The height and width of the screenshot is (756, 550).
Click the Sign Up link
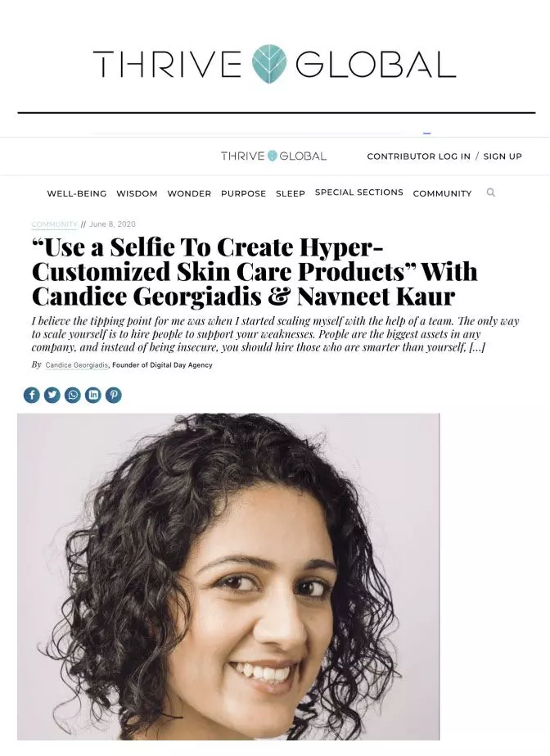pyautogui.click(x=503, y=156)
